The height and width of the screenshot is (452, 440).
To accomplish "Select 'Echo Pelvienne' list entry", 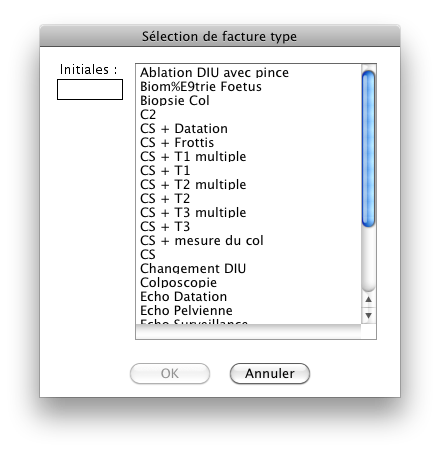I will (x=248, y=310).
